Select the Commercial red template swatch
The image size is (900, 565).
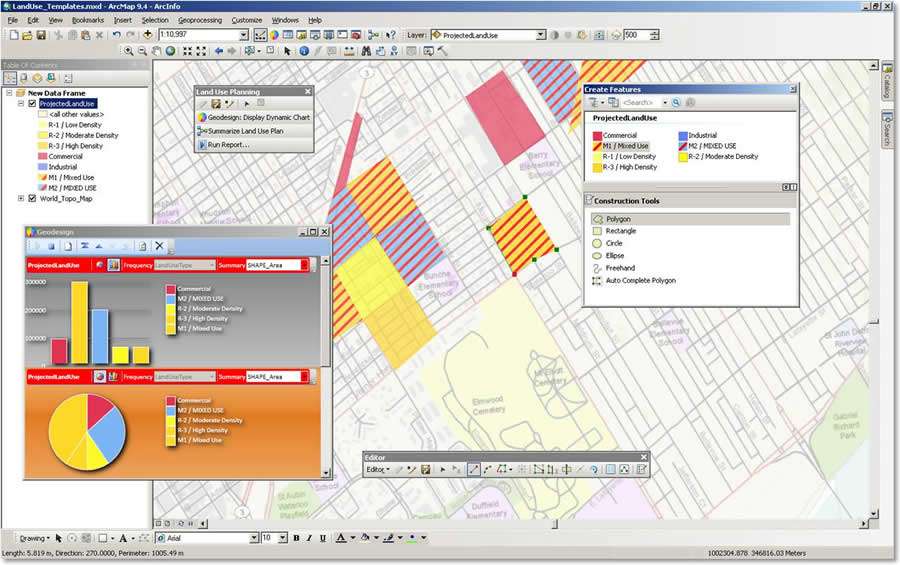[x=597, y=135]
